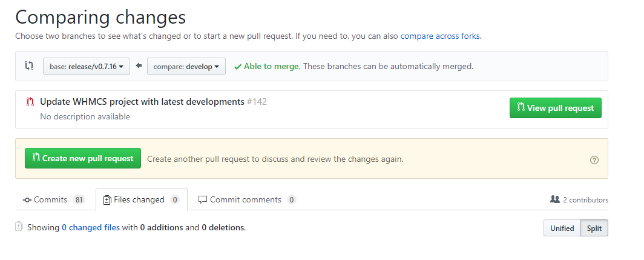Click the switch branches compare icon
Screen dimensions: 644x260
tap(29, 66)
